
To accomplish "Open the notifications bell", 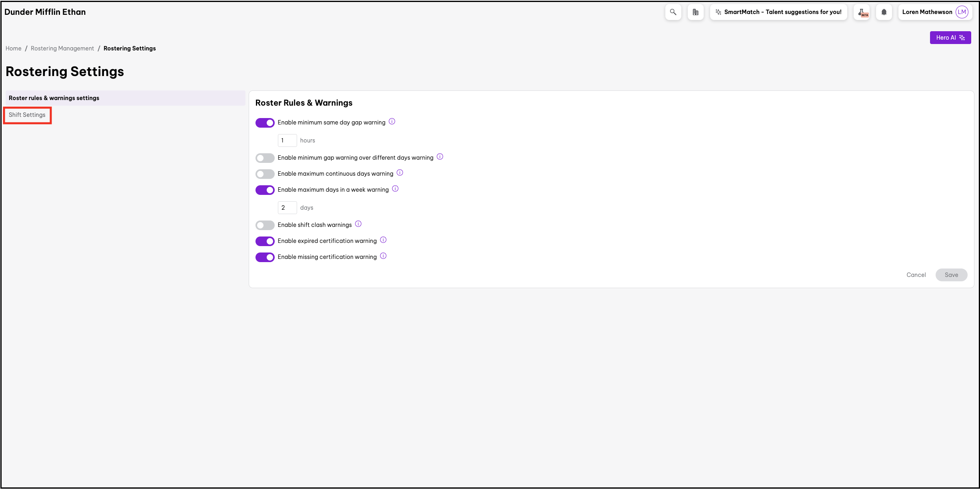I will (884, 12).
